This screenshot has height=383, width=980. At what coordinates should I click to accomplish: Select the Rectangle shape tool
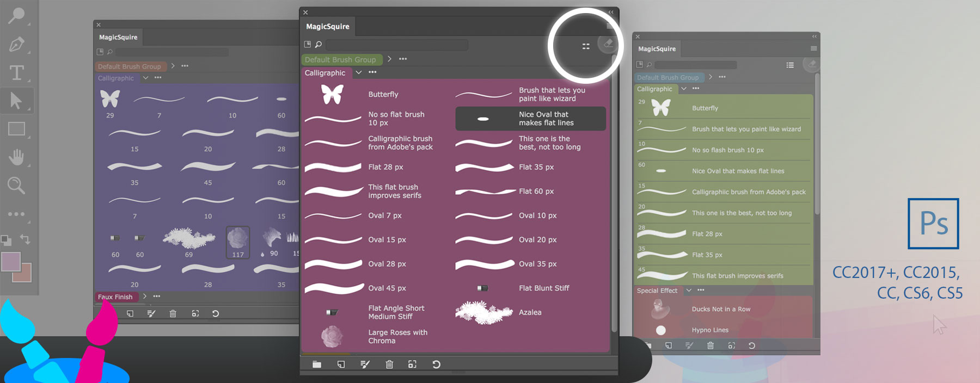(16, 129)
